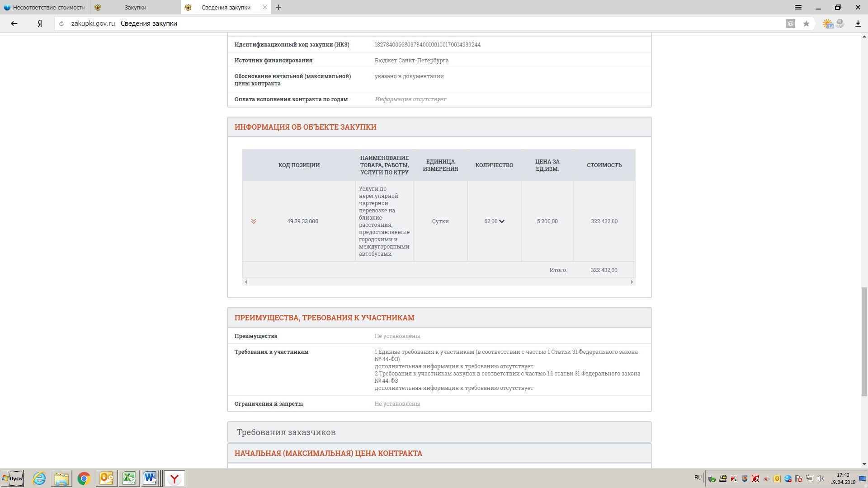This screenshot has height=488, width=868.
Task: Switch to the Закупки tab
Action: (135, 7)
